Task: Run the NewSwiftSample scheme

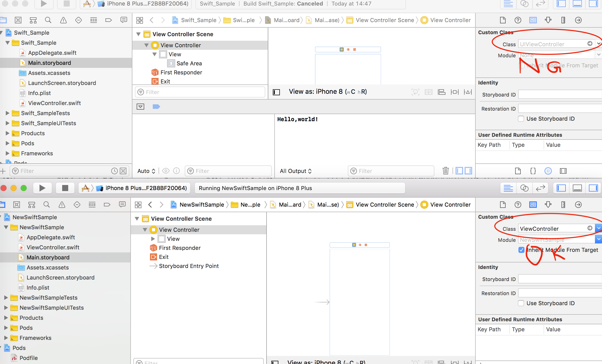Action: click(42, 188)
